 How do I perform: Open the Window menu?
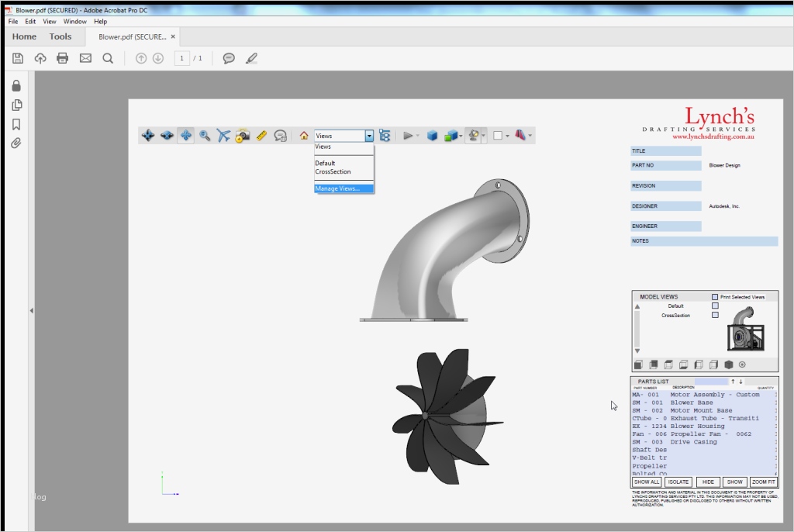[x=75, y=22]
